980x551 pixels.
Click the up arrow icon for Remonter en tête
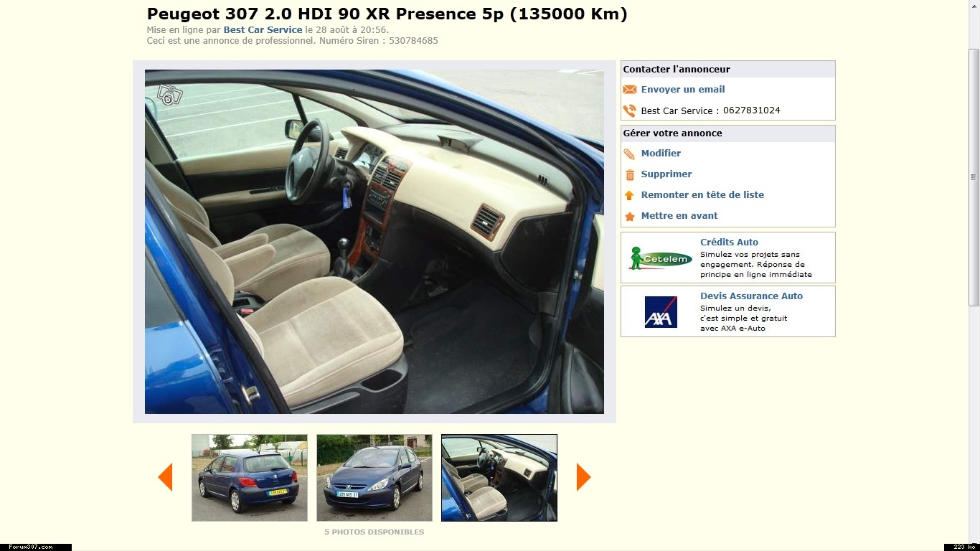coord(629,195)
